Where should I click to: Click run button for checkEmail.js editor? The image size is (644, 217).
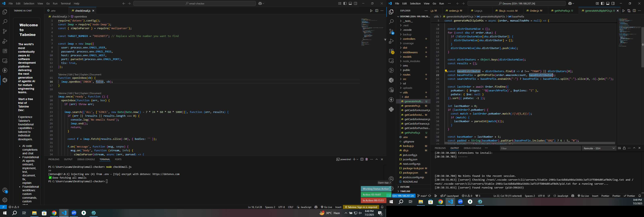(x=371, y=11)
